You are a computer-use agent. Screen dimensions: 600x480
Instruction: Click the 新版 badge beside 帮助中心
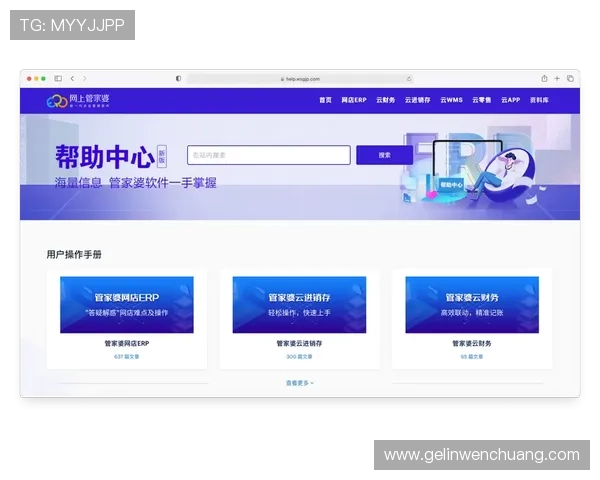click(x=162, y=156)
